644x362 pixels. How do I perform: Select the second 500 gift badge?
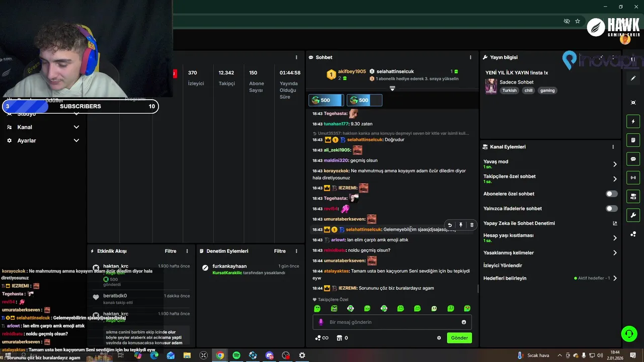pos(364,100)
